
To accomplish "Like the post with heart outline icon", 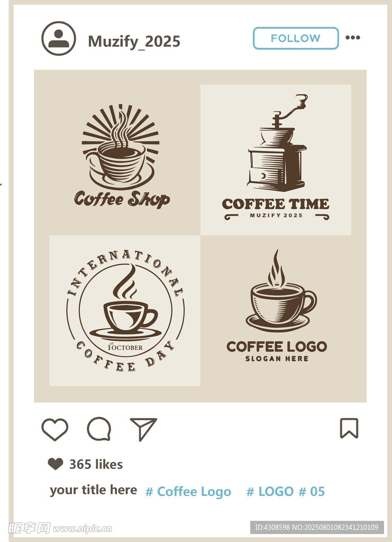I will point(55,429).
